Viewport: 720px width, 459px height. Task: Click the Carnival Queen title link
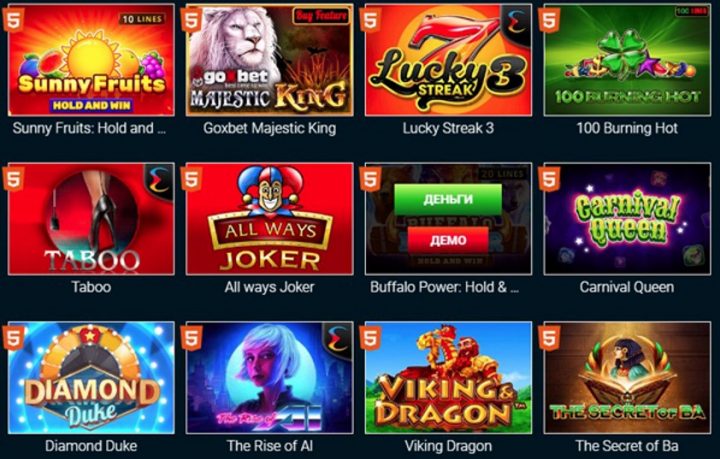[627, 287]
